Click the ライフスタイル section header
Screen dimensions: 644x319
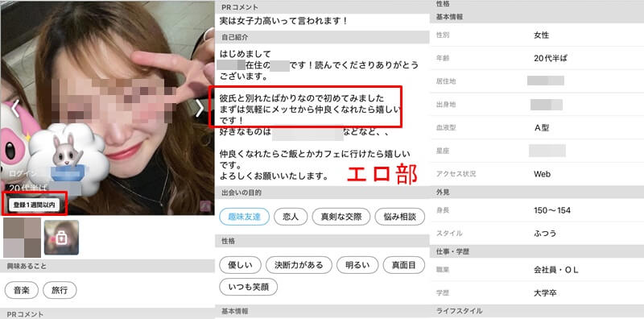coord(537,311)
